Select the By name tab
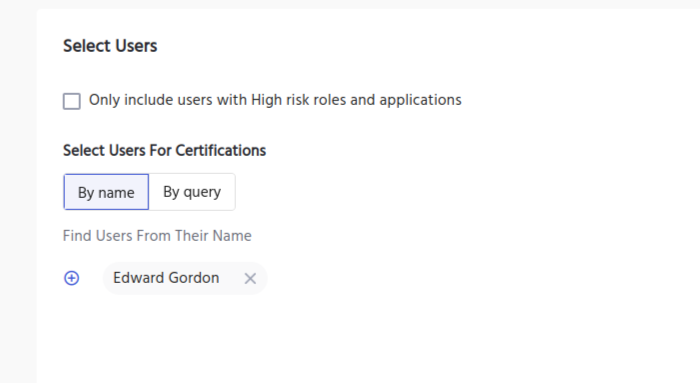This screenshot has height=383, width=700. tap(106, 192)
